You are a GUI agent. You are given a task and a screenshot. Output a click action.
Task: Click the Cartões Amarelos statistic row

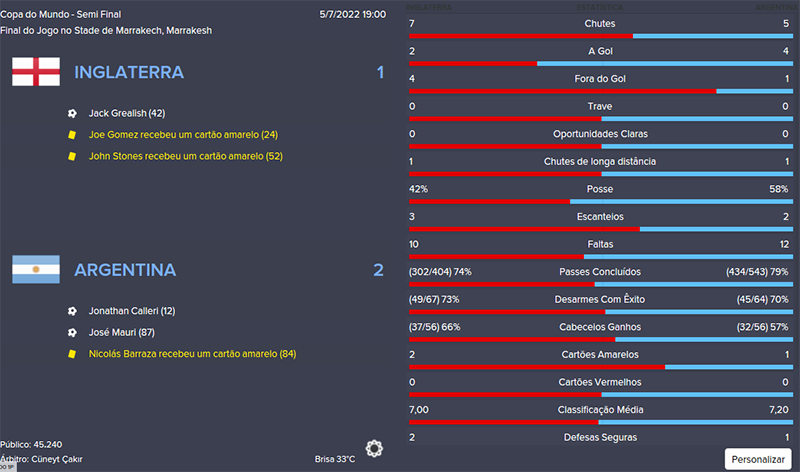pyautogui.click(x=600, y=355)
